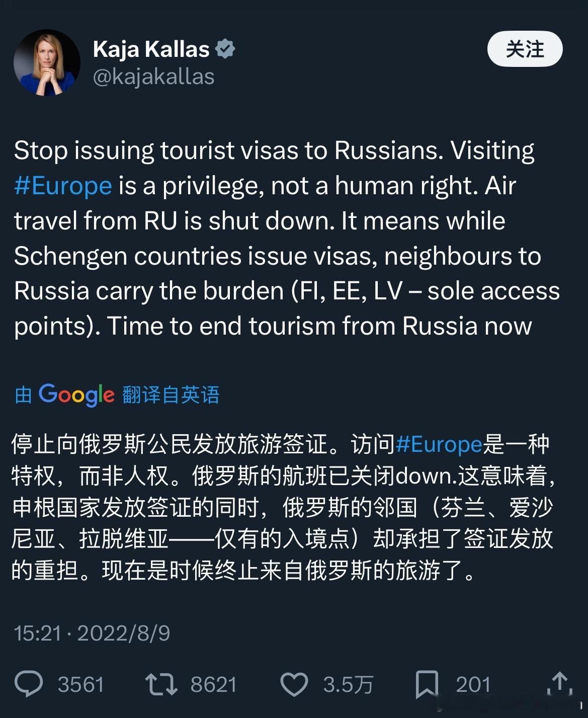View the 3561 reply count

click(x=81, y=684)
